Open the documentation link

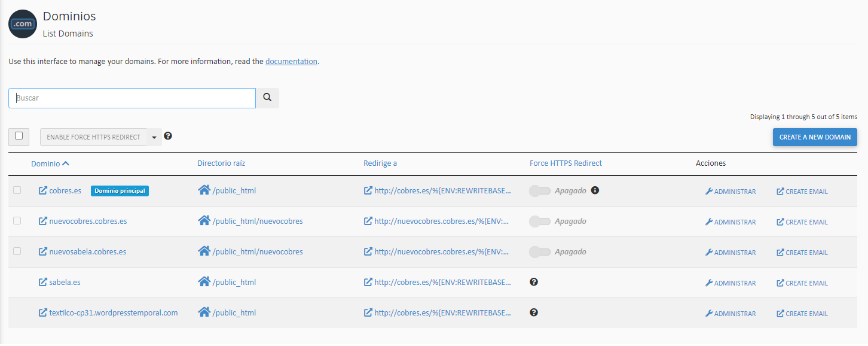click(x=291, y=61)
